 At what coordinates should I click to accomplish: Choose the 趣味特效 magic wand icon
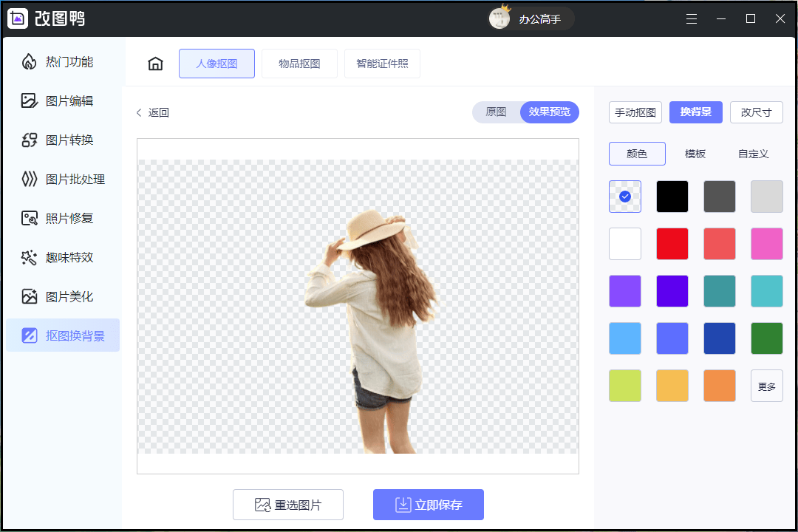[x=29, y=258]
